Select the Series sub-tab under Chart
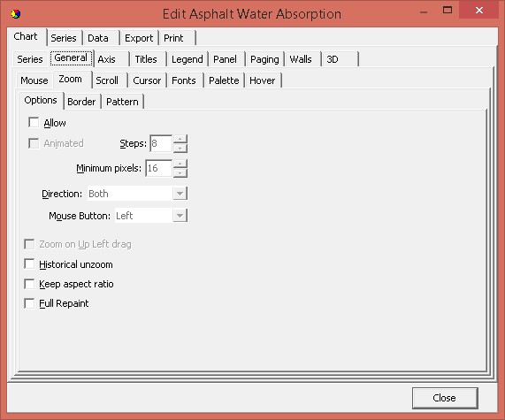The image size is (505, 420). (30, 59)
